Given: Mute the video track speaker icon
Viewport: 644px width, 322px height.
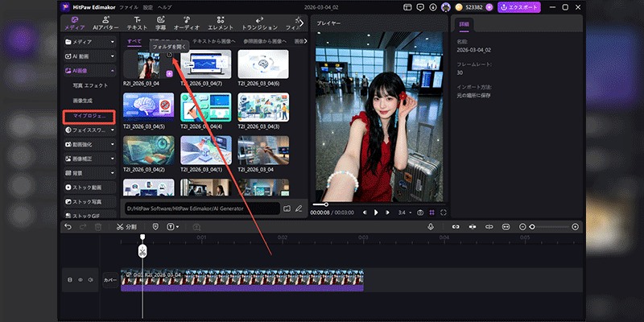Looking at the screenshot, I should [90, 280].
